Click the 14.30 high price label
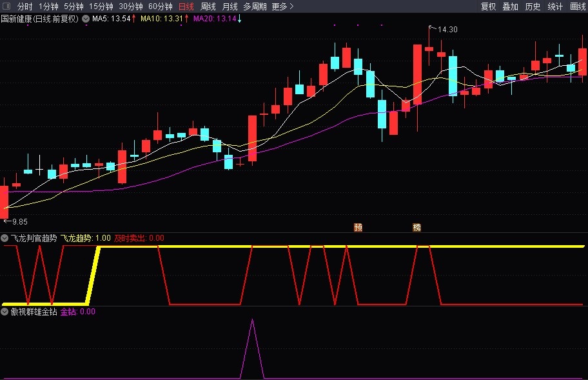The height and width of the screenshot is (380, 588). coord(447,29)
